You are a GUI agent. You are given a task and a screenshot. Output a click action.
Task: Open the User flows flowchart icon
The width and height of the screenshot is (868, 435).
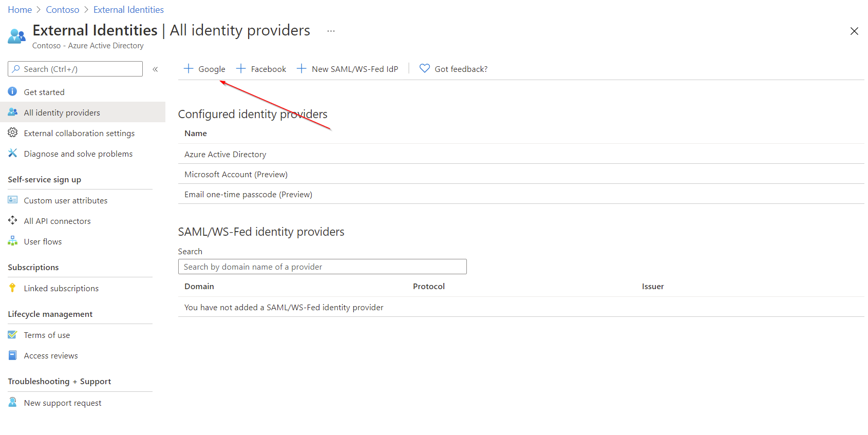point(12,241)
